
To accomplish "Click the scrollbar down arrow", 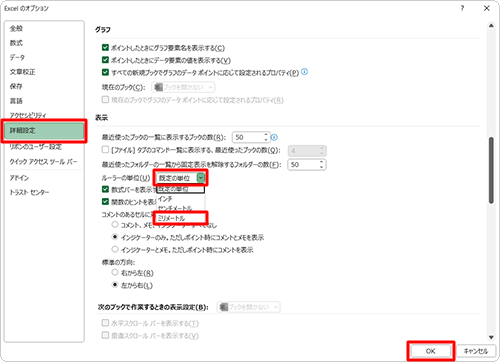I will coord(491,337).
